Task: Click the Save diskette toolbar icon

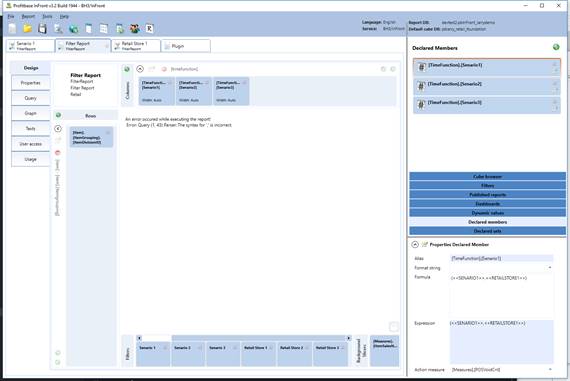Action: coord(43,28)
